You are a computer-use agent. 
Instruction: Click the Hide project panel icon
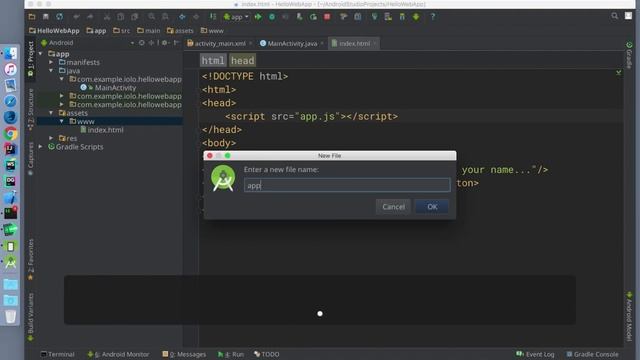coord(176,42)
